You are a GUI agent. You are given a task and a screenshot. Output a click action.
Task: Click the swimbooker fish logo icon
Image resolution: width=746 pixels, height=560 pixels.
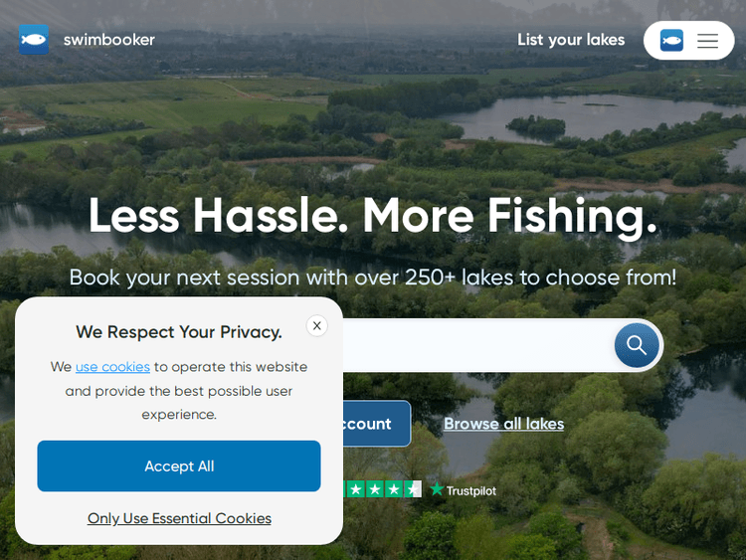click(x=34, y=40)
